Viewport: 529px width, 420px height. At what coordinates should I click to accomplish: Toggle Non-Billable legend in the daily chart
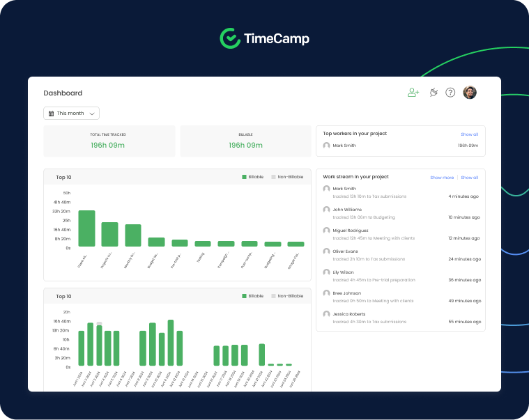[287, 296]
